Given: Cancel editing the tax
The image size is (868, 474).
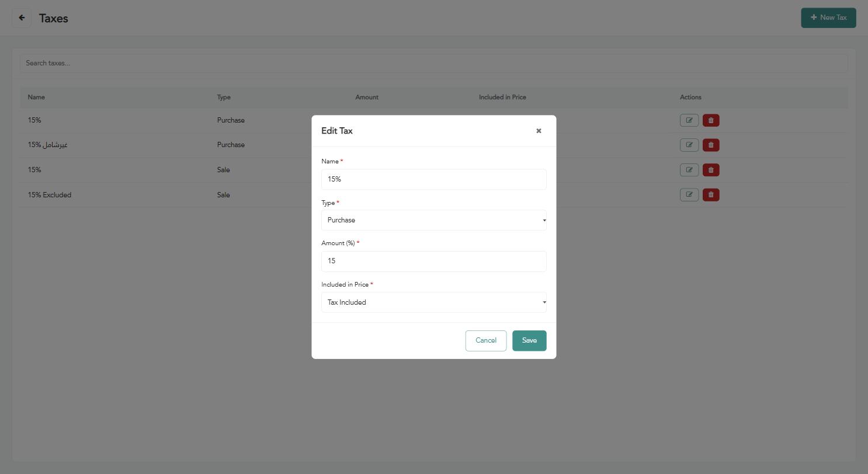Looking at the screenshot, I should (486, 341).
